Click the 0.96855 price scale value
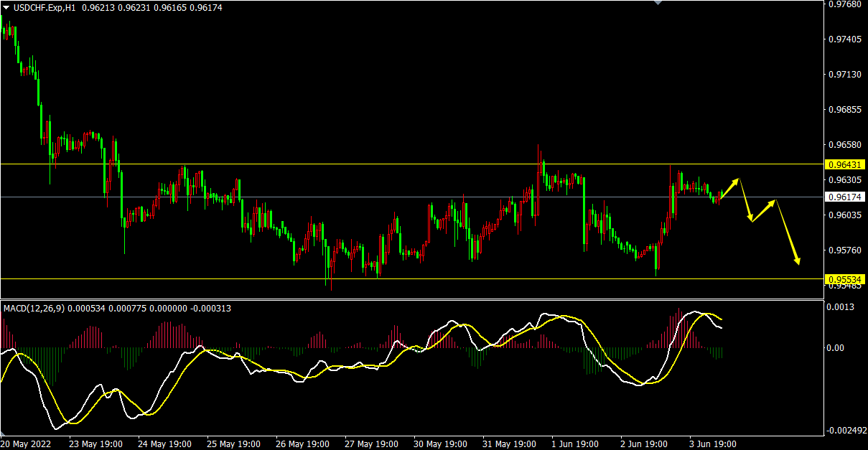This screenshot has height=450, width=868. tap(844, 110)
